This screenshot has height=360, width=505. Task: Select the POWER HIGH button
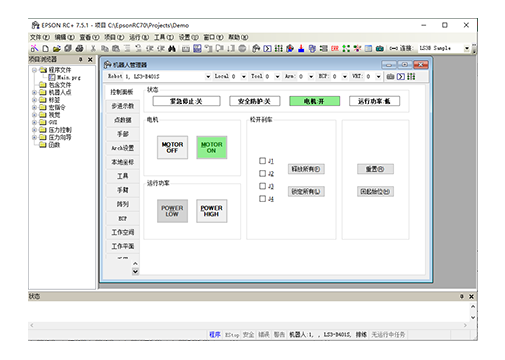click(x=212, y=211)
